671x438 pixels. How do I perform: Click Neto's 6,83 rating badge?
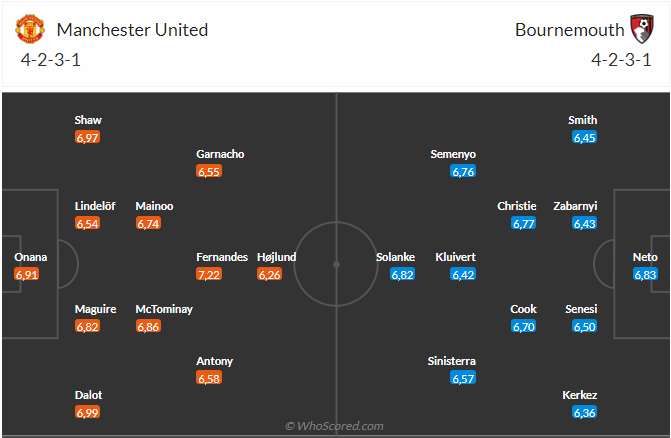pos(645,274)
